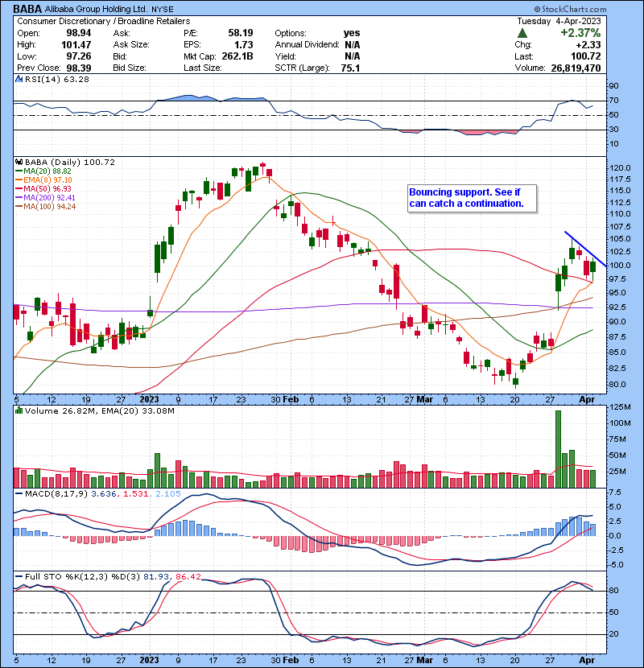Click the BABA ticker symbol in header
Screen dimensions: 644x668
pos(27,9)
